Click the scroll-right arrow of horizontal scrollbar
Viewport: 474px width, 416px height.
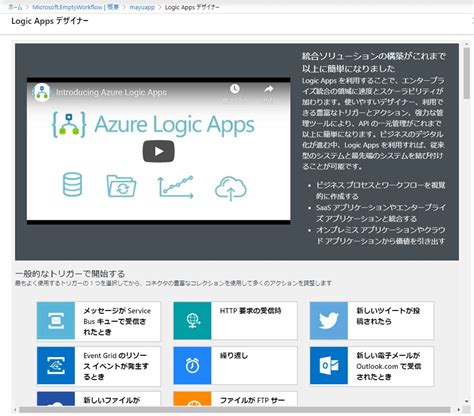point(459,410)
